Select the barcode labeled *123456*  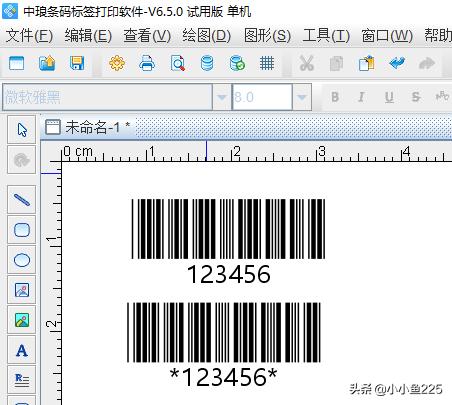[x=224, y=345]
